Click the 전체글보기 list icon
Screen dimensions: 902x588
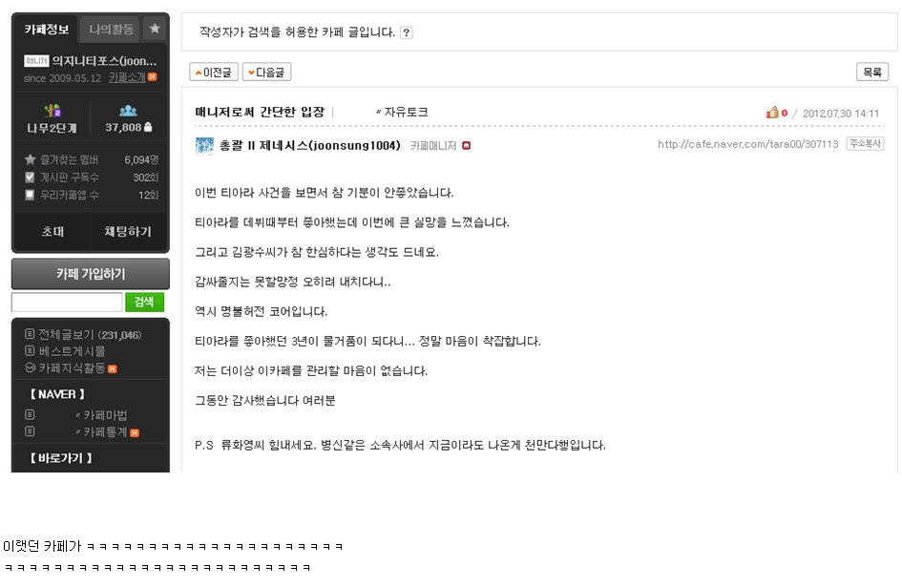click(x=30, y=334)
